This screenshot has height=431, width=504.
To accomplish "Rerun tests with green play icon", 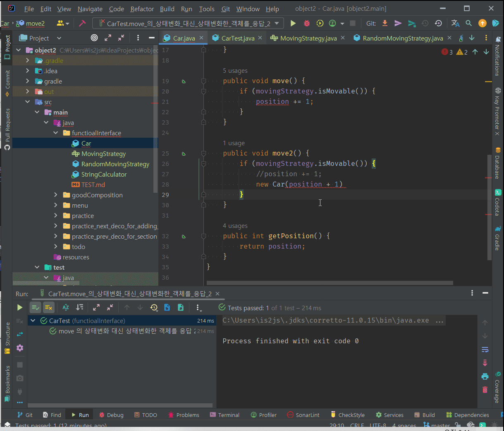I will (19, 307).
